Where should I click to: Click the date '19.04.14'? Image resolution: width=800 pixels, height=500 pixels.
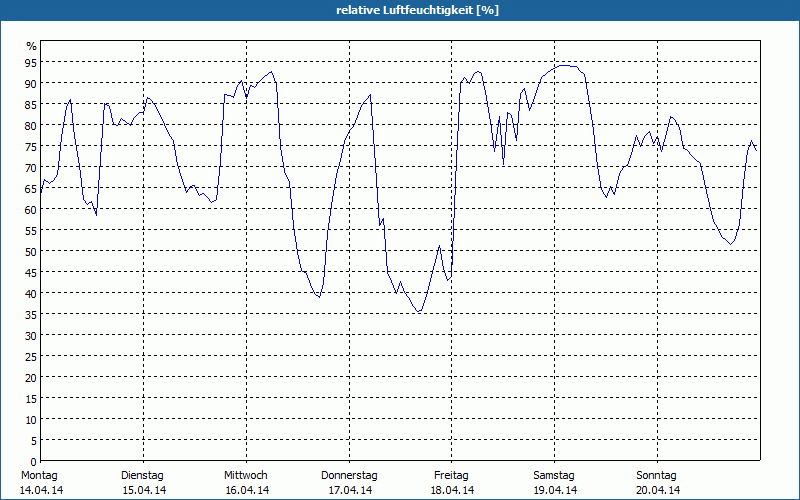(x=555, y=490)
